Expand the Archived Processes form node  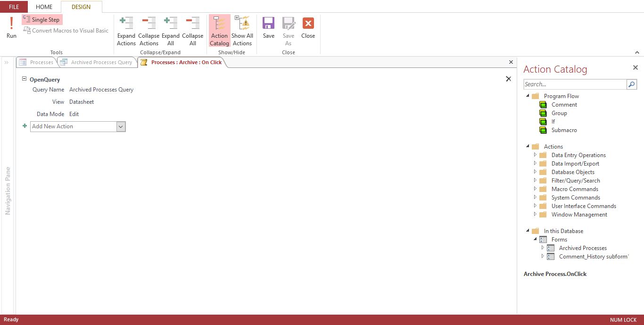click(x=543, y=248)
